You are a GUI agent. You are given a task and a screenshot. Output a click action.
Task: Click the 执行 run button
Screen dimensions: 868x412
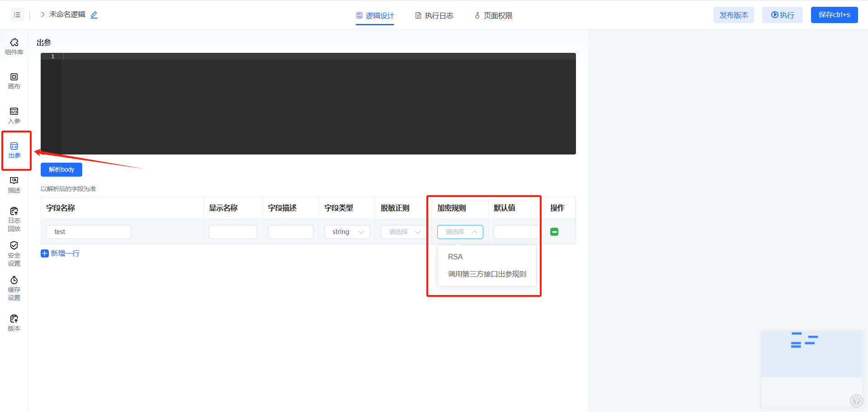pyautogui.click(x=783, y=15)
